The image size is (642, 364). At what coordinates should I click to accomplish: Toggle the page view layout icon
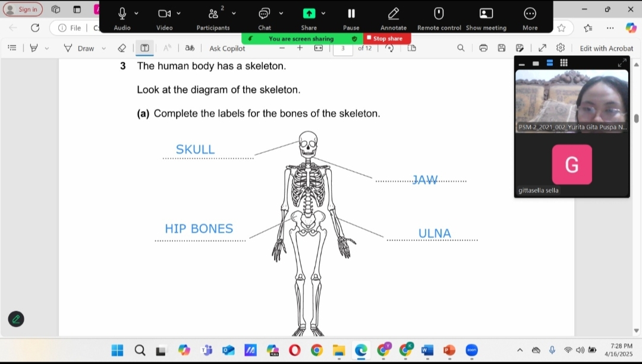[x=412, y=48]
